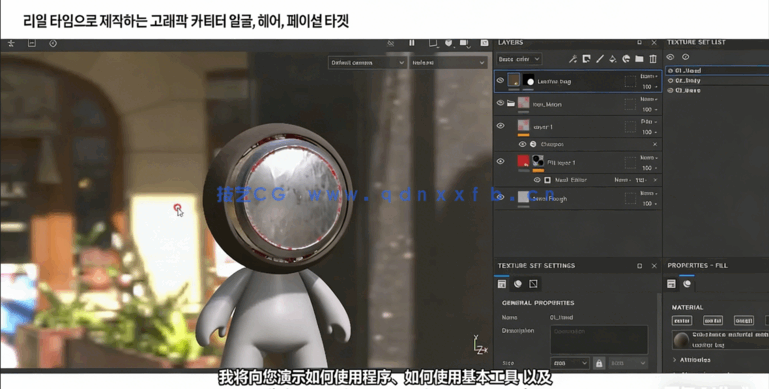Click the Fill layer 1 mask thumbnail
The width and height of the screenshot is (769, 389).
pos(538,161)
